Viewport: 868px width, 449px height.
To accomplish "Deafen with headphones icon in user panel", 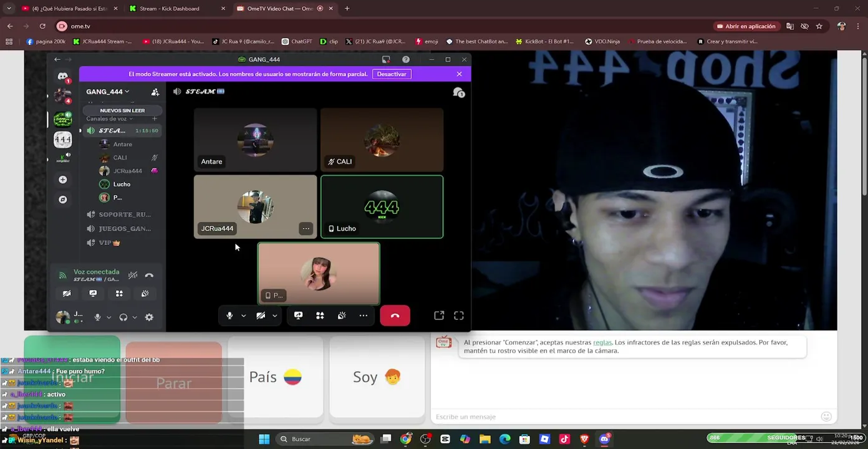I will (123, 317).
